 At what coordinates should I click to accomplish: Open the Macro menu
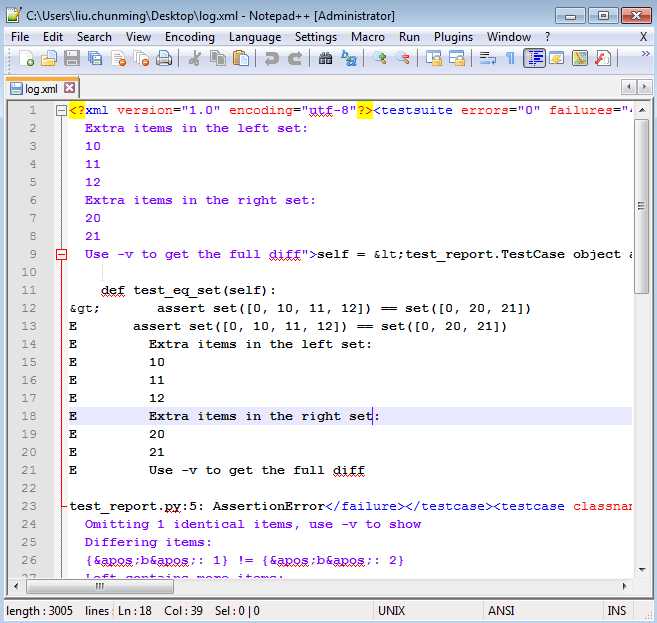point(368,37)
